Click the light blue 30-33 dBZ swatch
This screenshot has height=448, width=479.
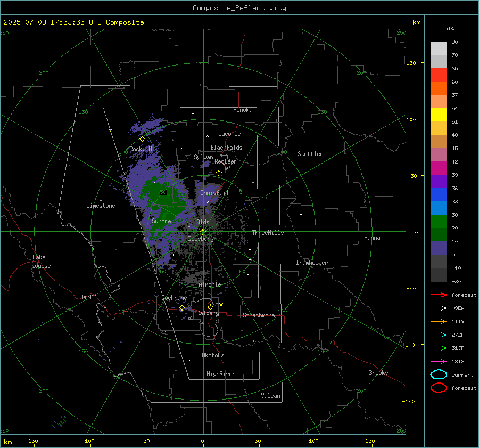[x=439, y=208]
